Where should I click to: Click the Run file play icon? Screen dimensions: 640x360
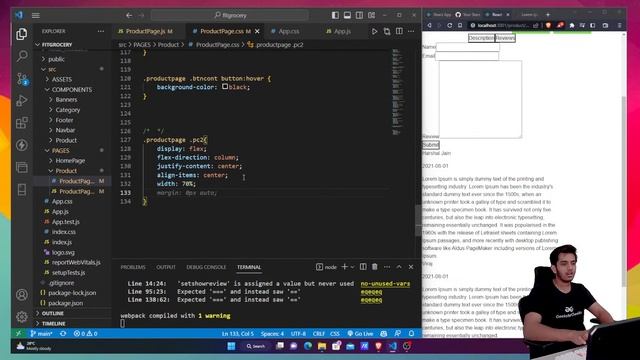(374, 31)
